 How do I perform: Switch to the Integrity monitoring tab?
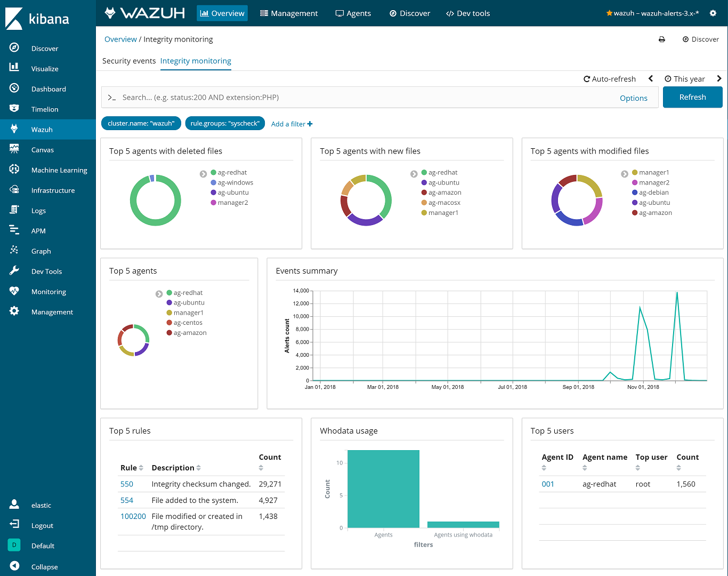point(196,61)
